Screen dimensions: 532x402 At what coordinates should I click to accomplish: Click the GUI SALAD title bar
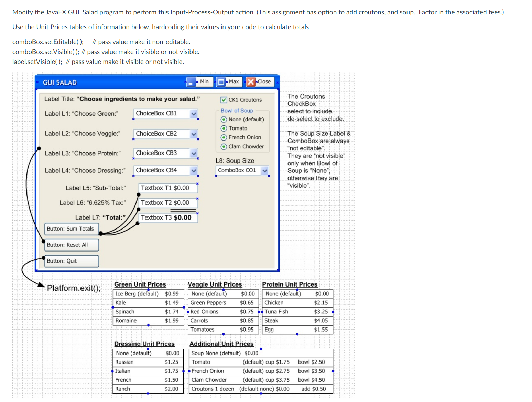click(x=103, y=82)
